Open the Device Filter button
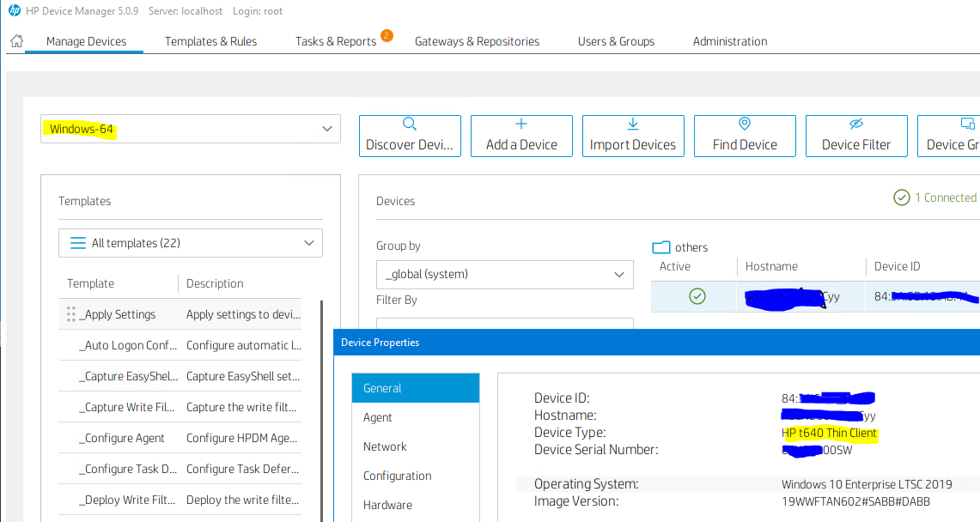Image resolution: width=980 pixels, height=522 pixels. [x=856, y=136]
